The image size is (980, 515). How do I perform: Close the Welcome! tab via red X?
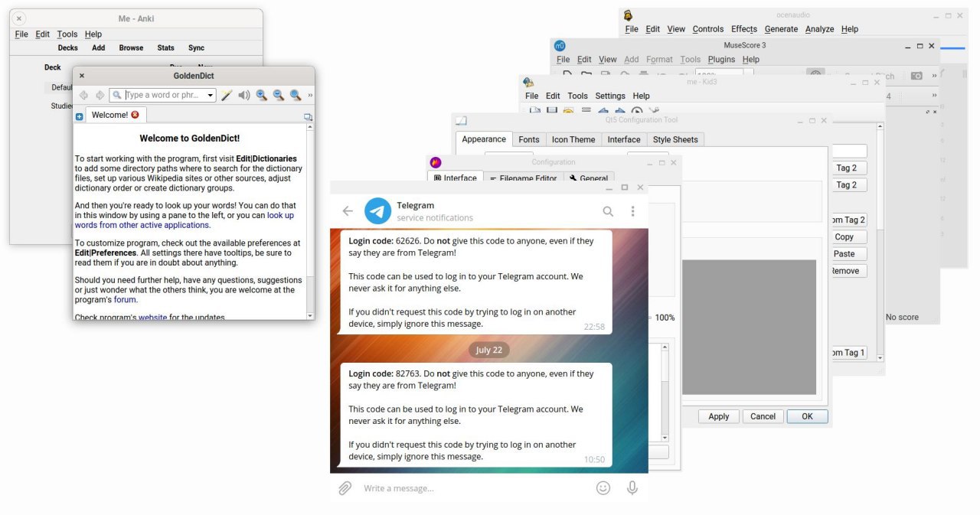pos(136,115)
